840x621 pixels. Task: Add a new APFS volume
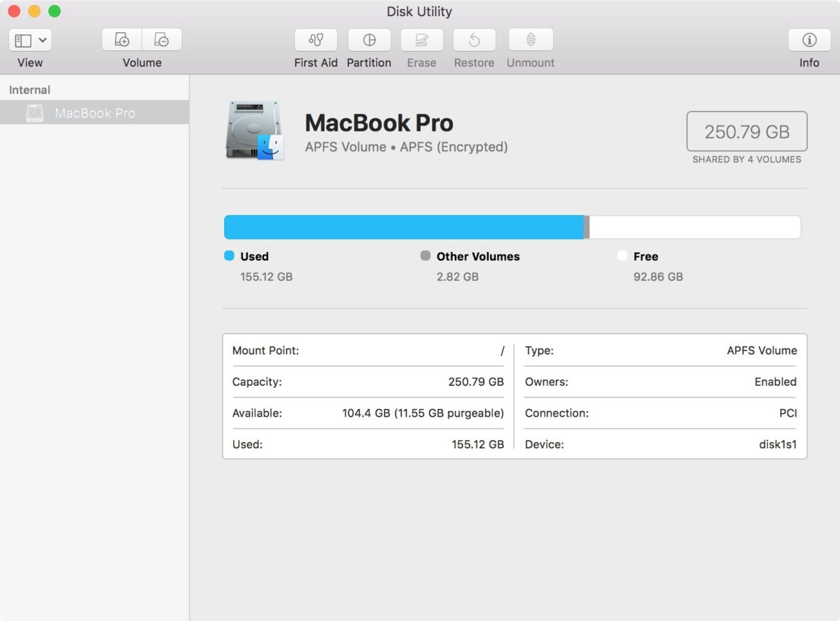122,40
